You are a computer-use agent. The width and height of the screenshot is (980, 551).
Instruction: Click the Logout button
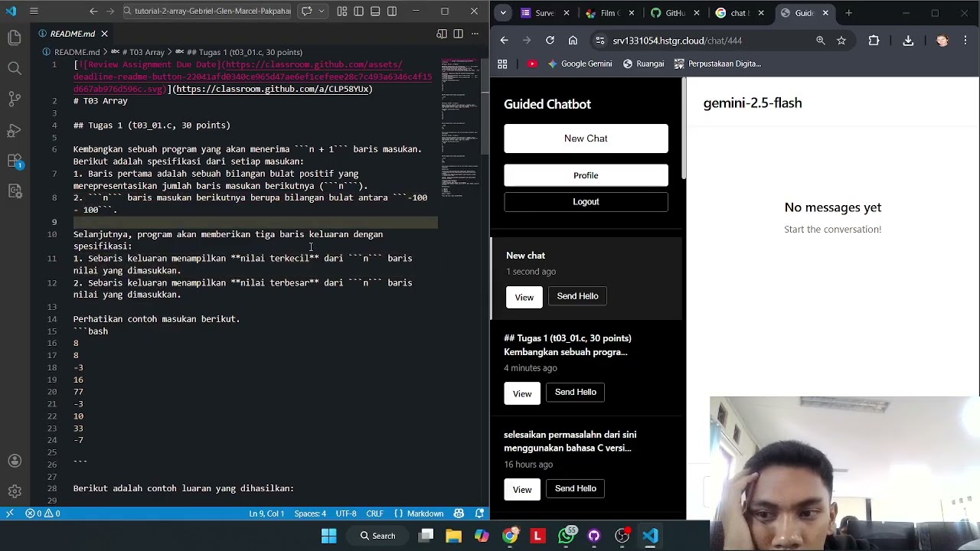point(586,201)
